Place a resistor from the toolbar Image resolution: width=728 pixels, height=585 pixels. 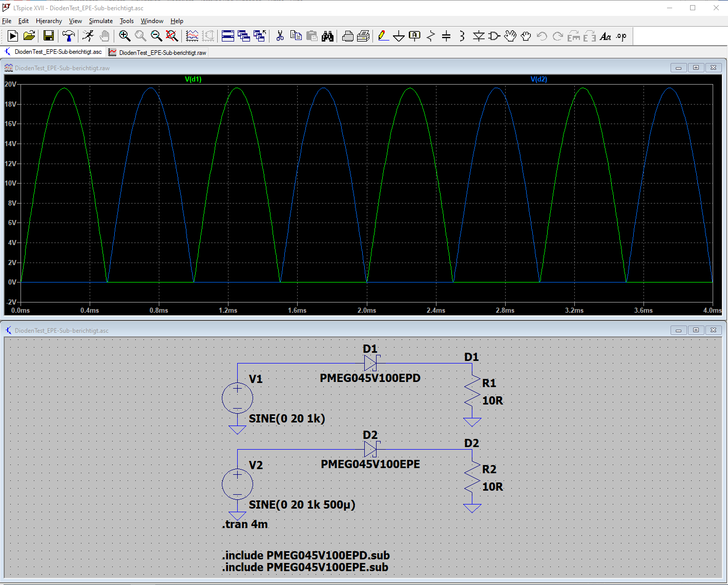430,36
